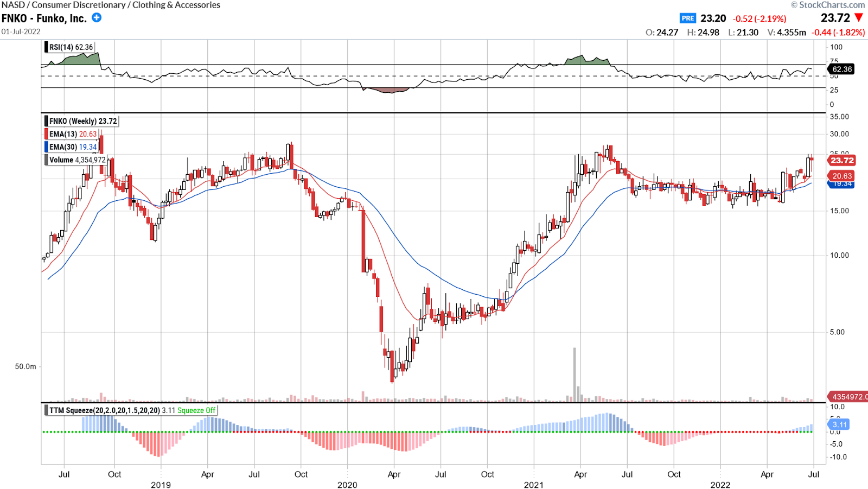Click the NASD / Consumer Discretionary sector line

click(111, 5)
